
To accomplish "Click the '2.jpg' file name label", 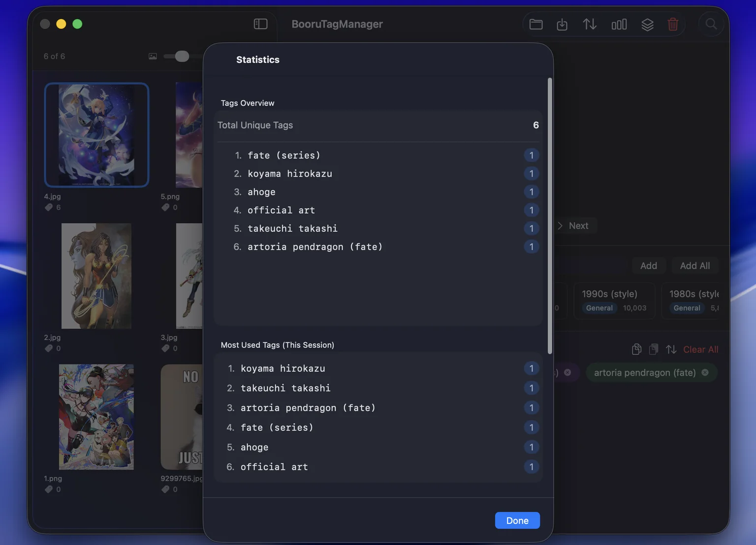I will pyautogui.click(x=52, y=337).
